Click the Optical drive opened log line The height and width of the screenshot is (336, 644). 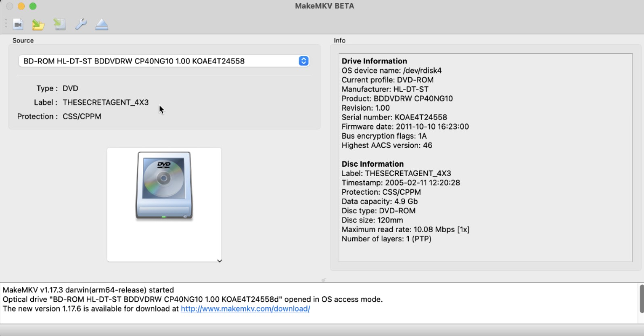192,299
